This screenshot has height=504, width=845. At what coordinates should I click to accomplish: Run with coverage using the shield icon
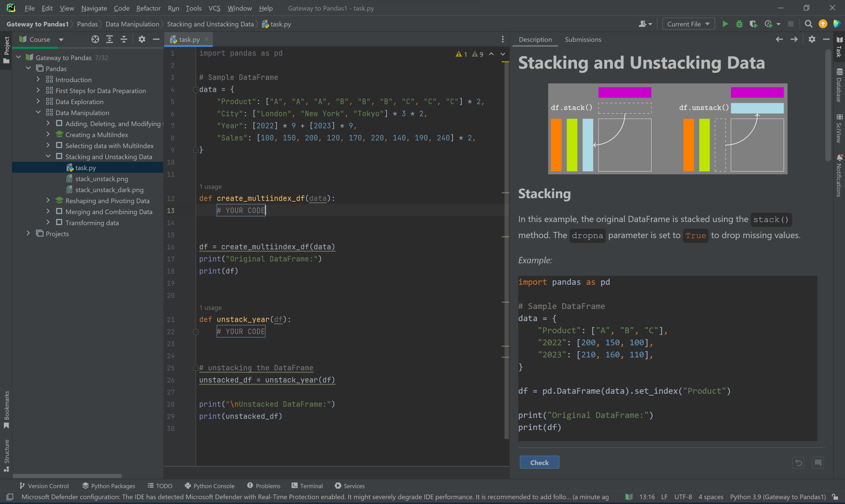pos(753,24)
